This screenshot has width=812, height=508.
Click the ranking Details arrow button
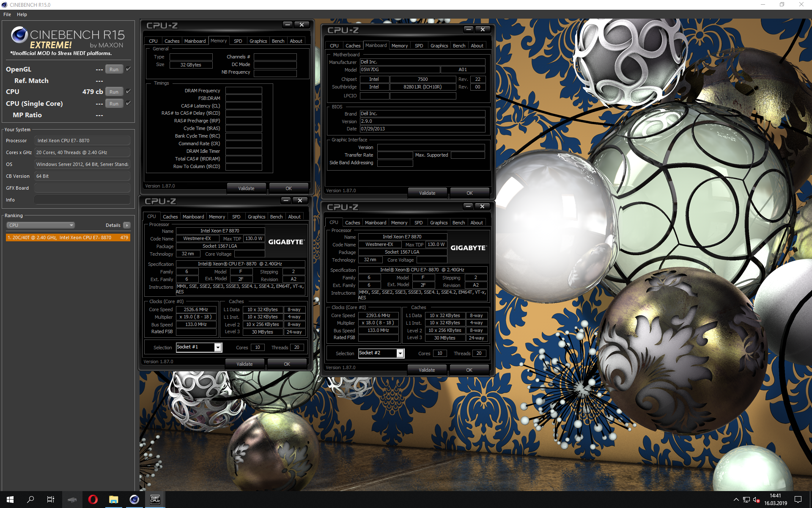coord(127,225)
